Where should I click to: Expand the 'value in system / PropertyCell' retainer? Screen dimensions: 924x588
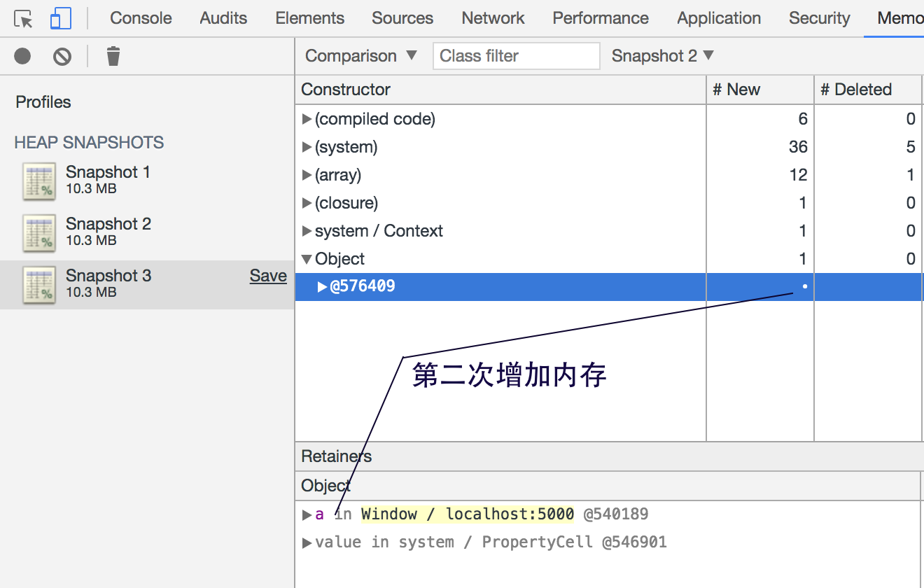307,542
